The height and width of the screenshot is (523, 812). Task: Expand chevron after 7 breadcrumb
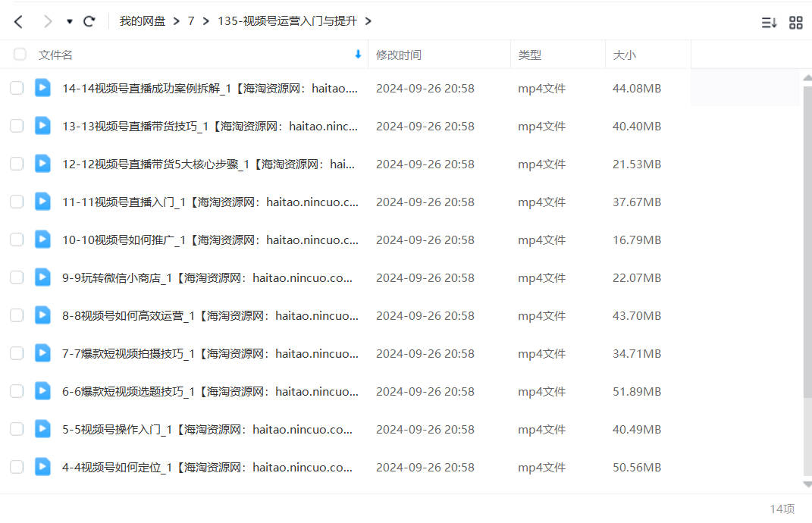(x=206, y=21)
